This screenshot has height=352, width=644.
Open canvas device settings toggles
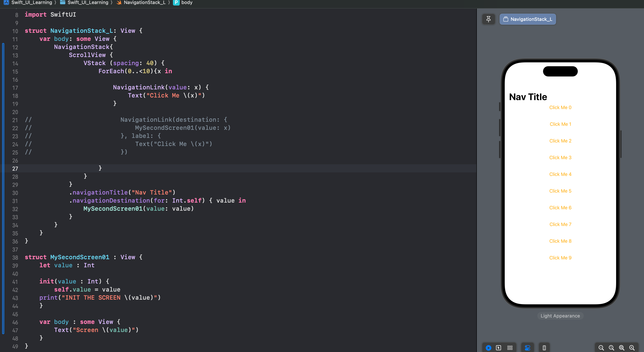tap(528, 348)
